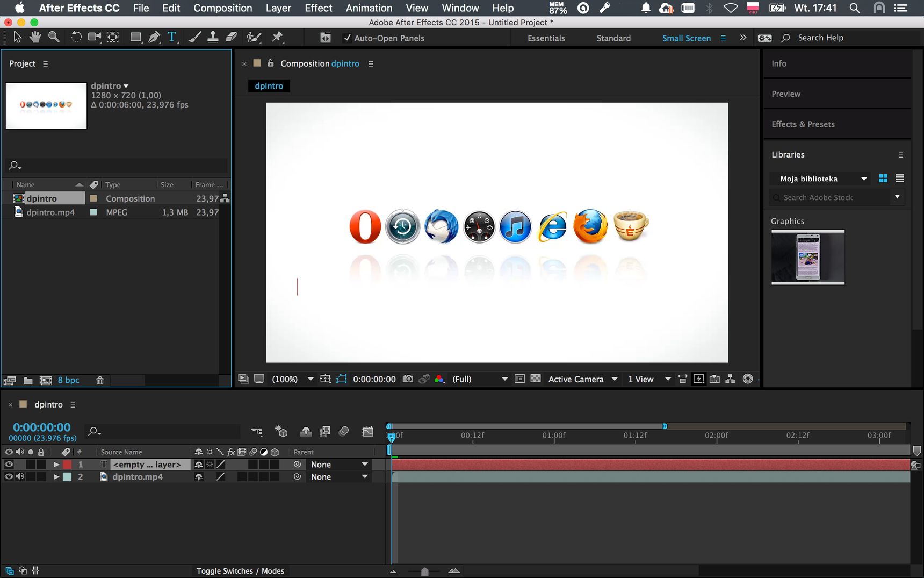The height and width of the screenshot is (578, 924).
Task: Open the Layer menu
Action: (x=278, y=8)
